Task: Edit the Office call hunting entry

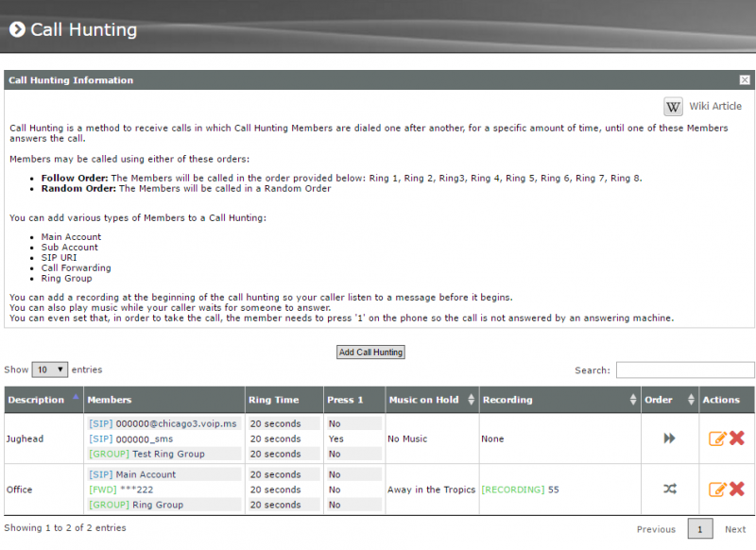Action: click(717, 490)
